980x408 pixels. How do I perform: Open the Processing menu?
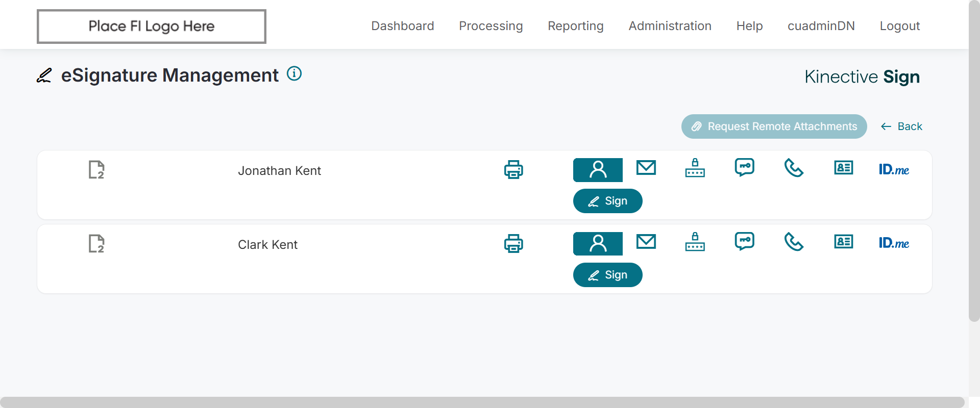(491, 26)
